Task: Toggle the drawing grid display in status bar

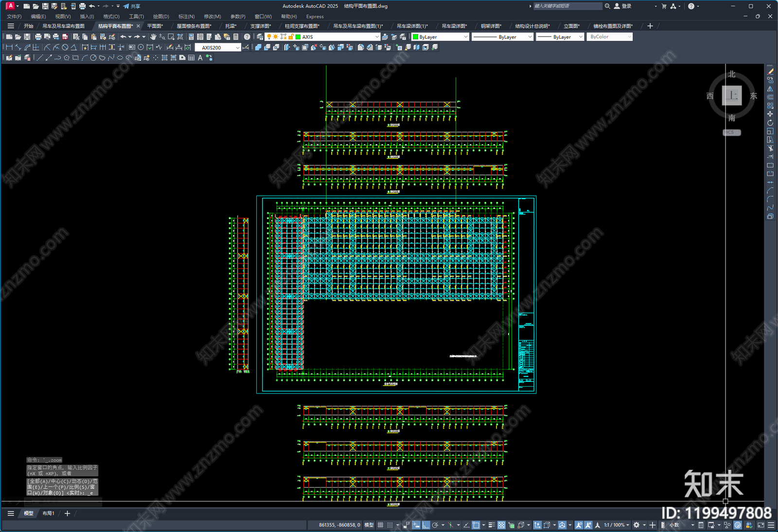Action: click(380, 525)
